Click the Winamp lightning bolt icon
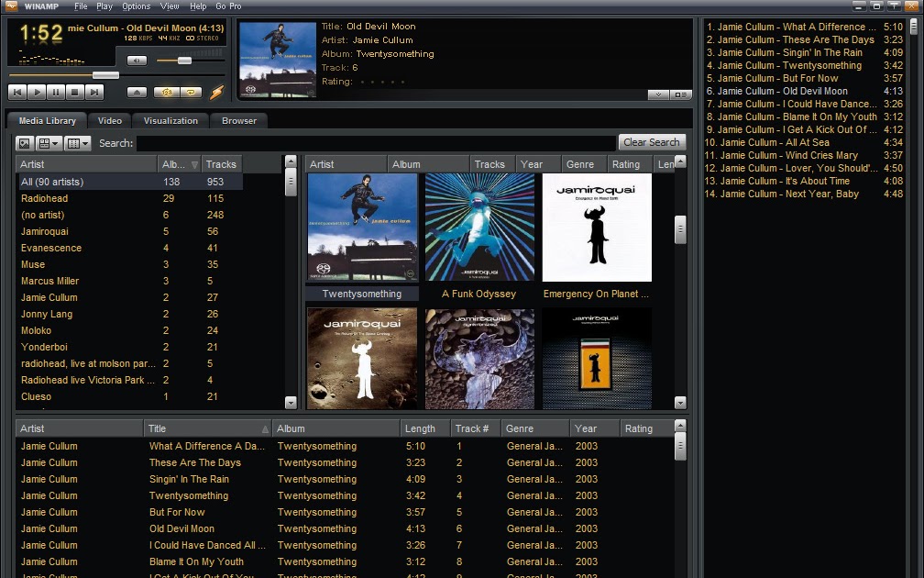Image resolution: width=924 pixels, height=578 pixels. 217,92
